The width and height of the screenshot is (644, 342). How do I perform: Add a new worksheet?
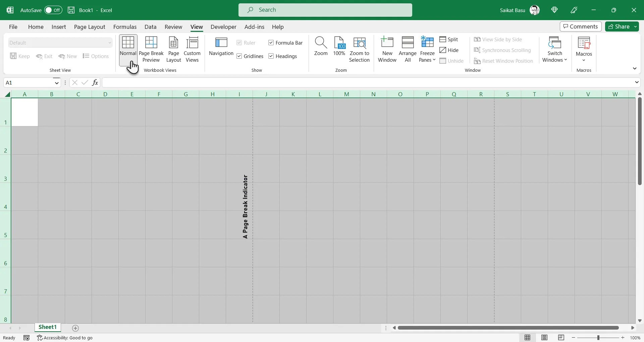pos(75,328)
